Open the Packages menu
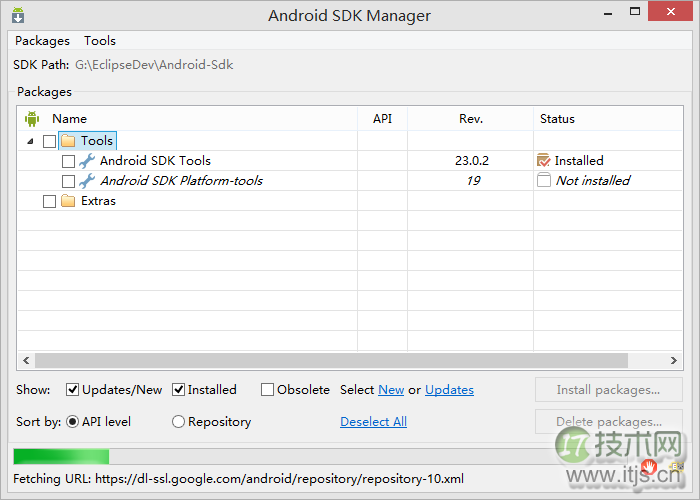The image size is (700, 500). click(x=42, y=41)
